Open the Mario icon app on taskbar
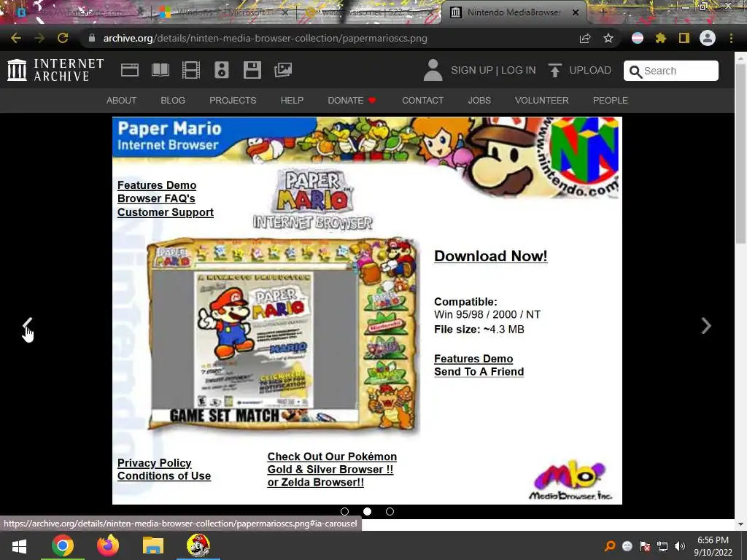This screenshot has height=560, width=747. pyautogui.click(x=198, y=545)
